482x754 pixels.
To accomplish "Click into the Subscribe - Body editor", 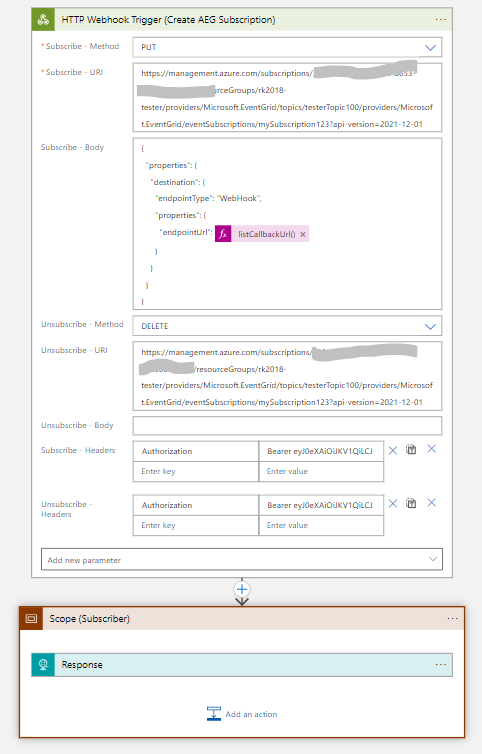I will coord(287,224).
